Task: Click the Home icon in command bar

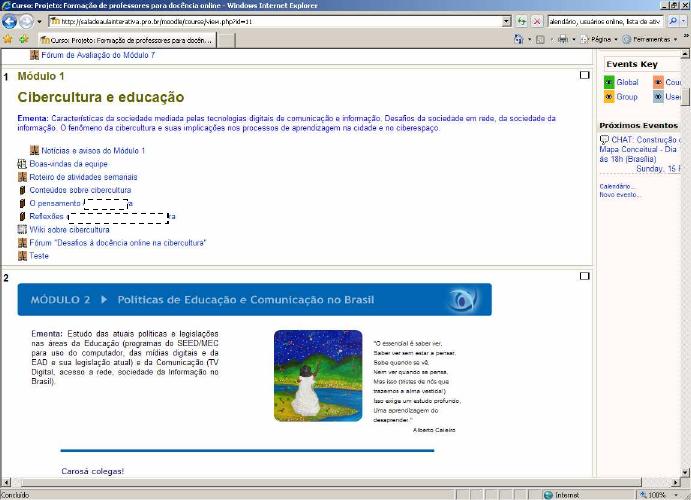Action: click(519, 40)
